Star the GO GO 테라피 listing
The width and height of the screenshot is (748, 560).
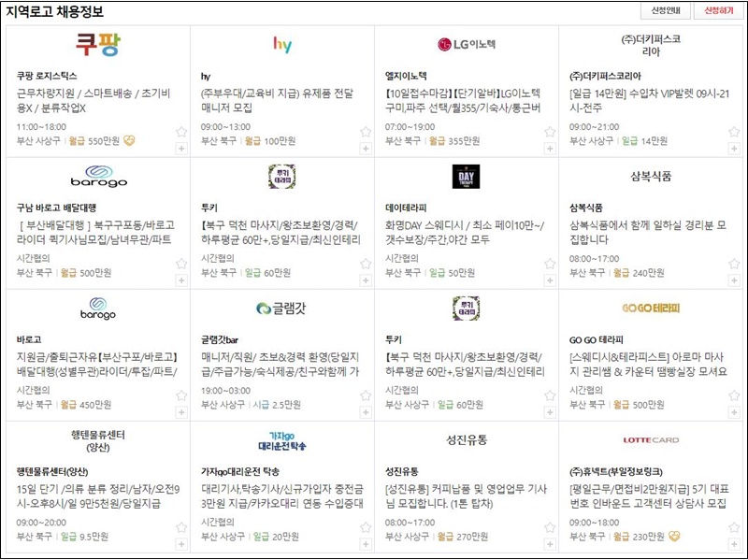click(734, 395)
